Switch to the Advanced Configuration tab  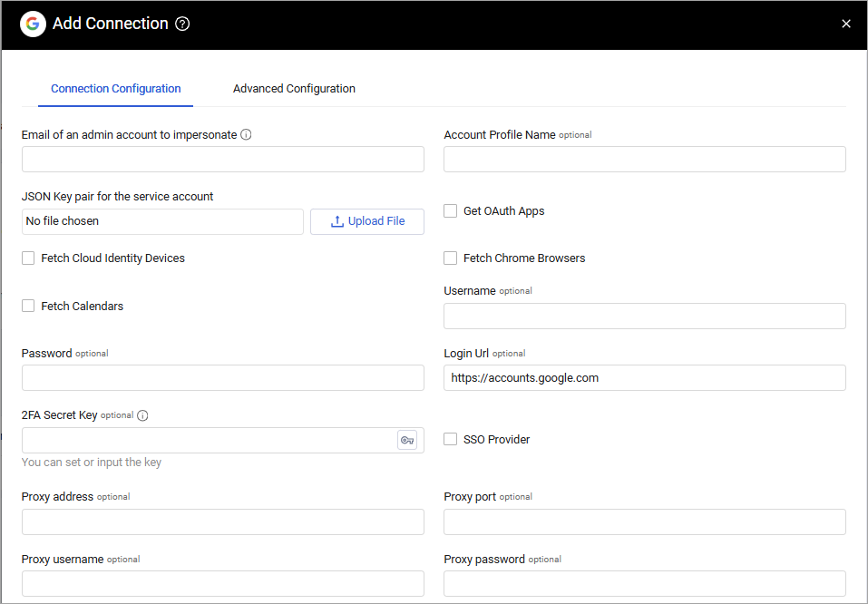[294, 89]
